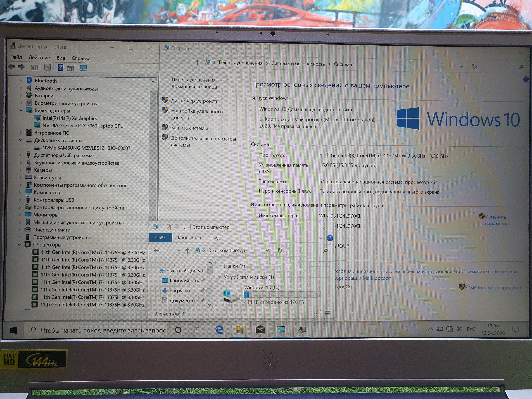Click the blue help icon in This PC window
This screenshot has height=399, width=532.
pyautogui.click(x=330, y=238)
